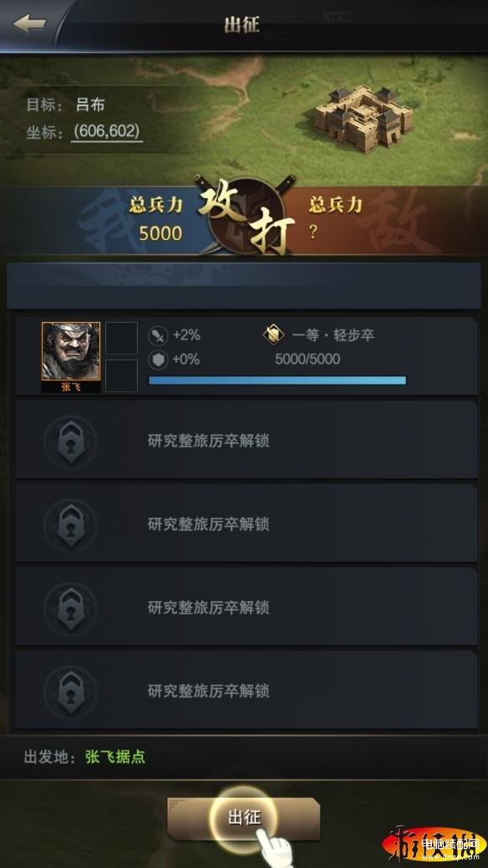The width and height of the screenshot is (488, 868).
Task: Click the fortress building image
Action: (364, 118)
